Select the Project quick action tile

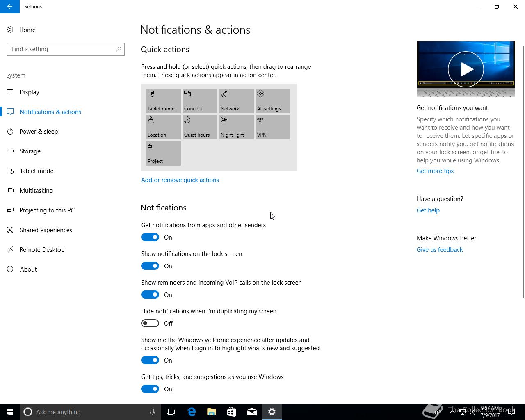coord(163,153)
